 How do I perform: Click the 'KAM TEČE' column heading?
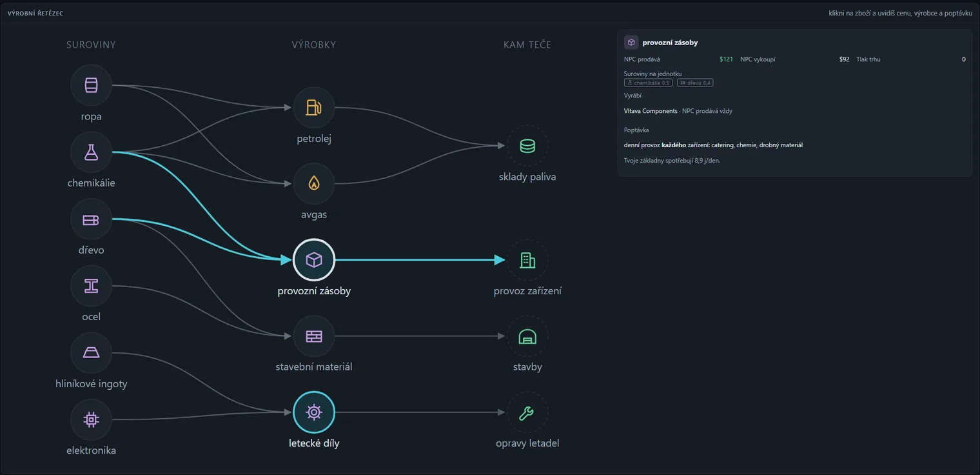(x=527, y=45)
